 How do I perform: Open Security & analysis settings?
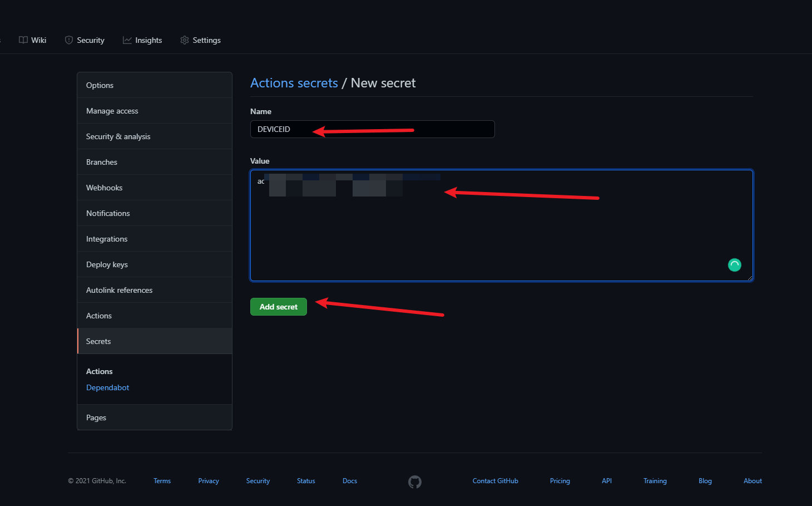click(x=118, y=136)
